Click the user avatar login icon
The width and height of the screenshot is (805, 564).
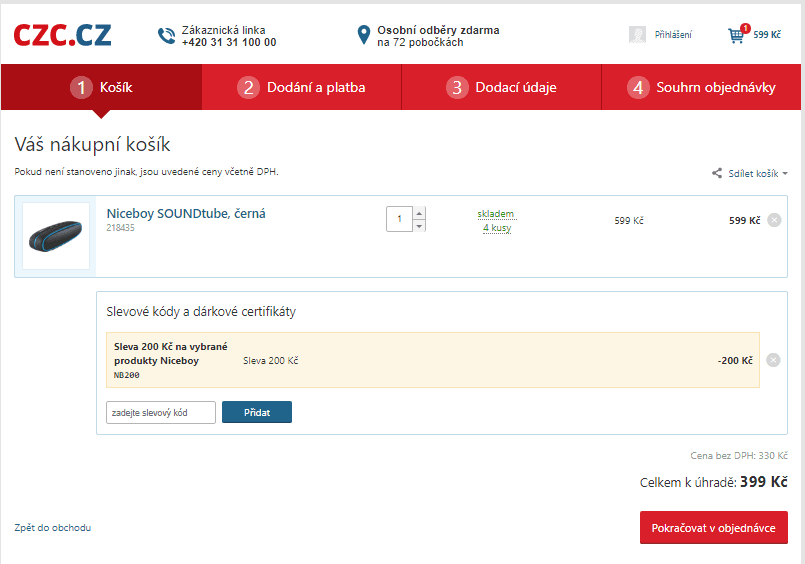click(x=637, y=34)
